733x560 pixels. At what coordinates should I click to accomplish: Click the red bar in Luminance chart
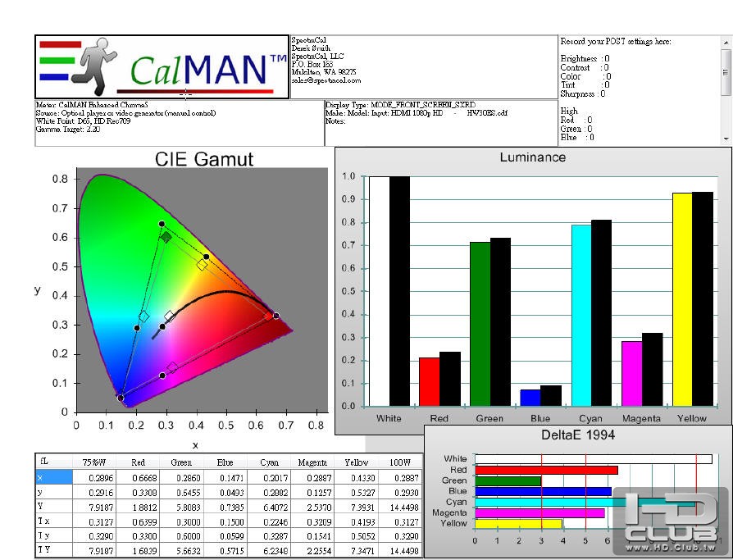coord(429,382)
